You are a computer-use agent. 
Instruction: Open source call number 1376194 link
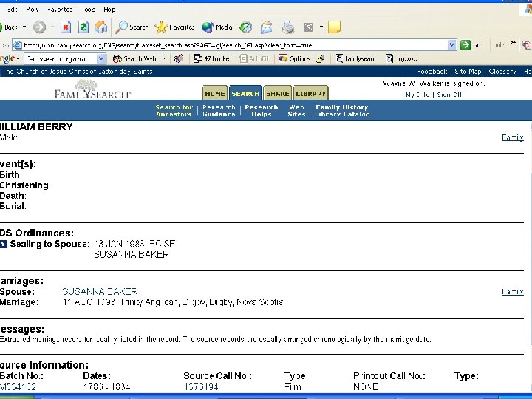pos(201,386)
